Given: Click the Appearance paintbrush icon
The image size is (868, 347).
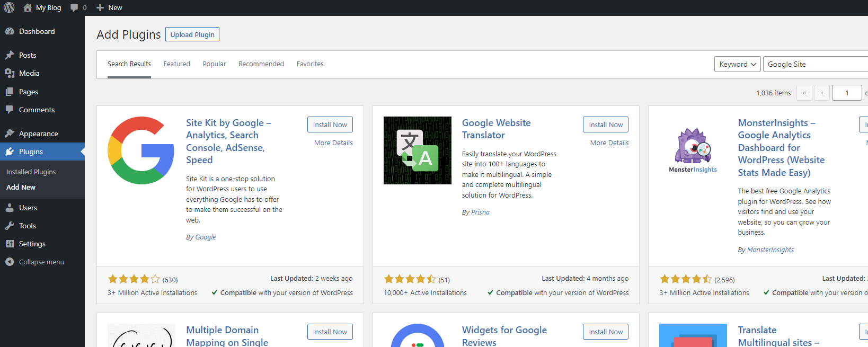Looking at the screenshot, I should click(10, 134).
